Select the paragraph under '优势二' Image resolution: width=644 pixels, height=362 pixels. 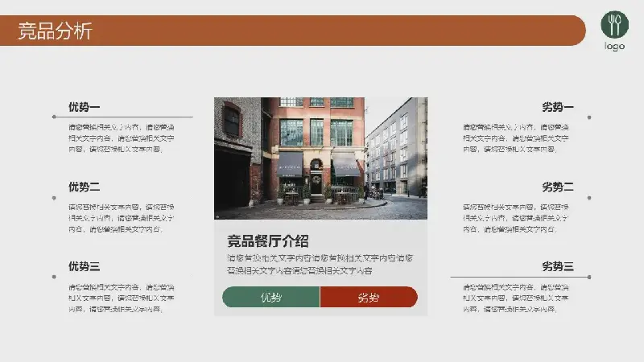click(x=122, y=218)
